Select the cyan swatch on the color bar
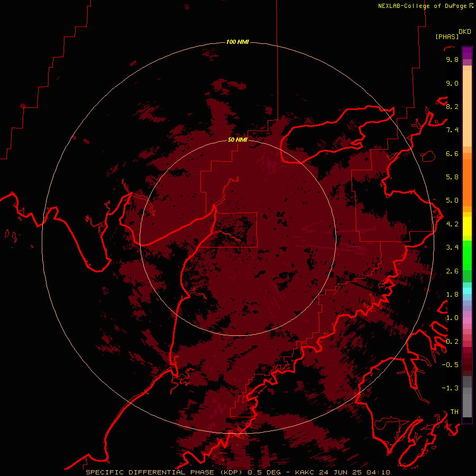 (467, 291)
